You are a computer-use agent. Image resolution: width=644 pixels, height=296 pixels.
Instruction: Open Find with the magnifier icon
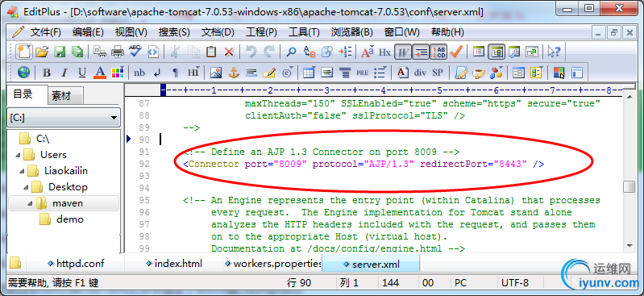[291, 52]
